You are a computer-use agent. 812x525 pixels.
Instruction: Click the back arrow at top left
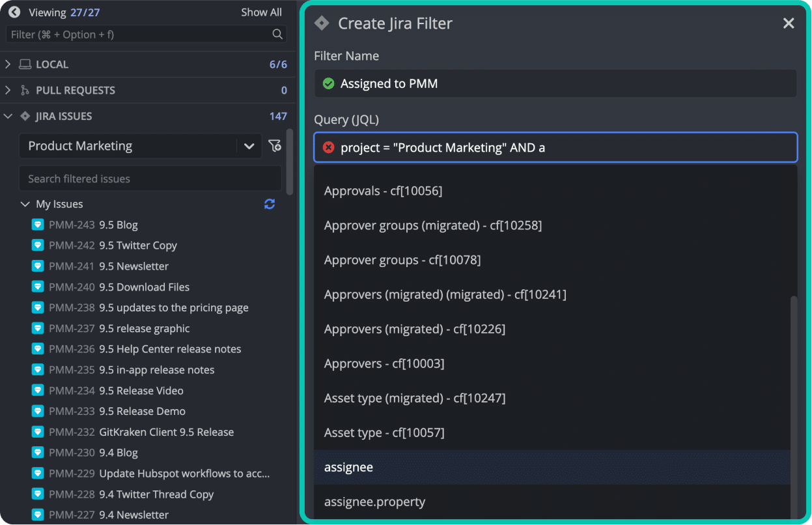tap(13, 12)
